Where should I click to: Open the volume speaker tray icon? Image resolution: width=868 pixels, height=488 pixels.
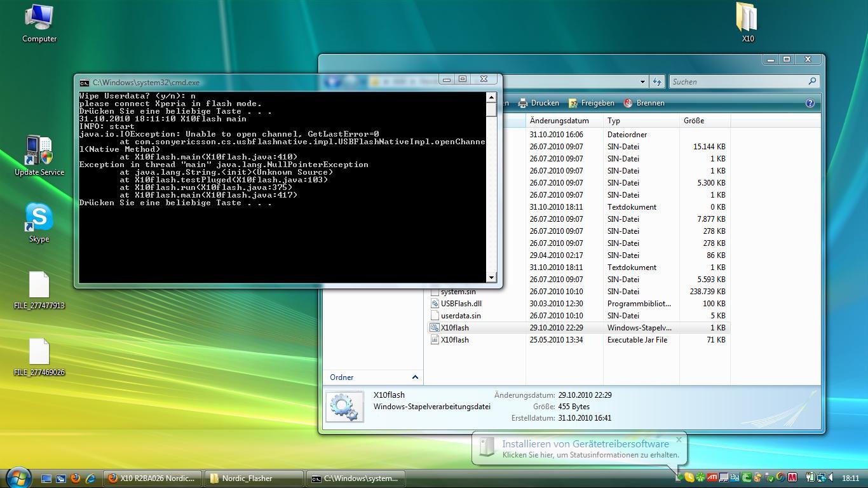pos(831,477)
